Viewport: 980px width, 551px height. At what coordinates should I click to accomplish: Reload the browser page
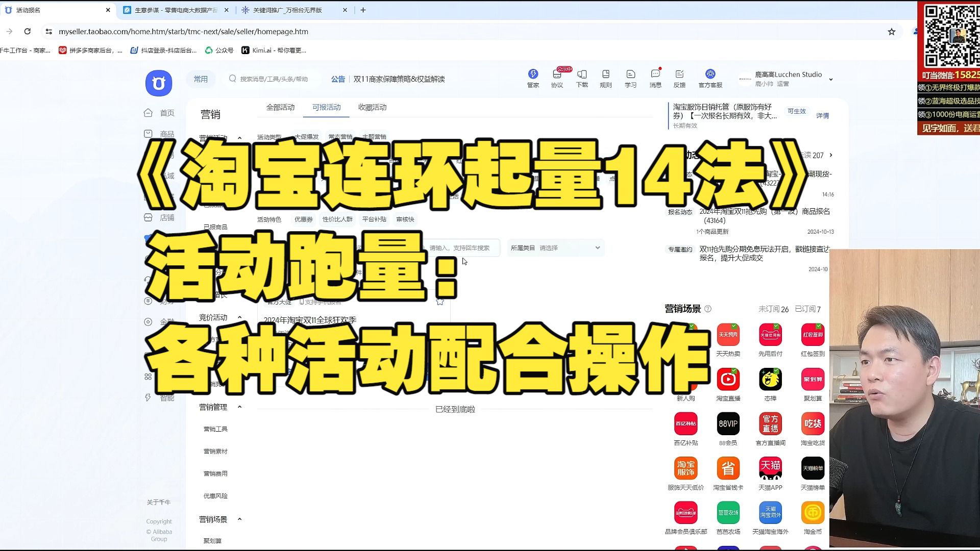click(x=28, y=32)
